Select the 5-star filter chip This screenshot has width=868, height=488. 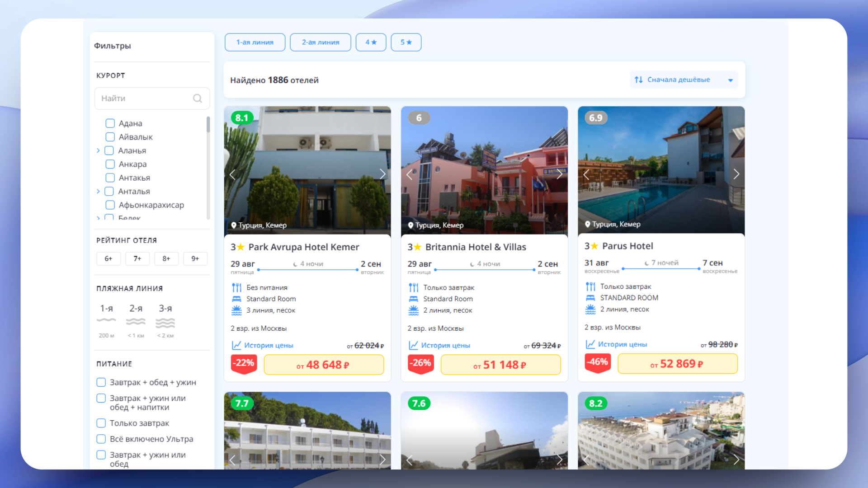tap(406, 42)
